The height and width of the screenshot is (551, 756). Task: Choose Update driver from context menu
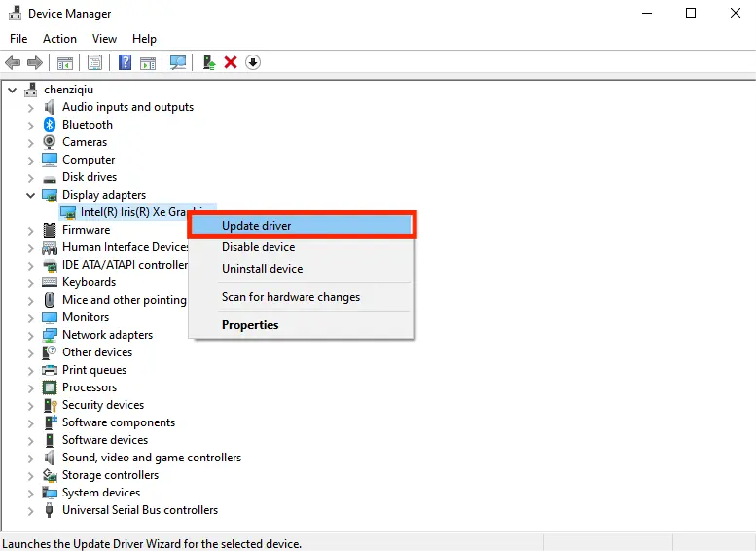pos(302,225)
